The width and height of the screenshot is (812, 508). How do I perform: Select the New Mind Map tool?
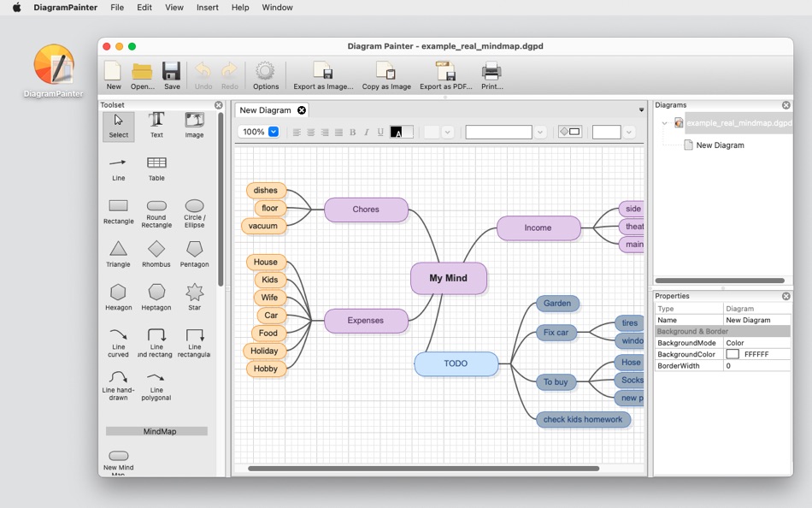(119, 461)
